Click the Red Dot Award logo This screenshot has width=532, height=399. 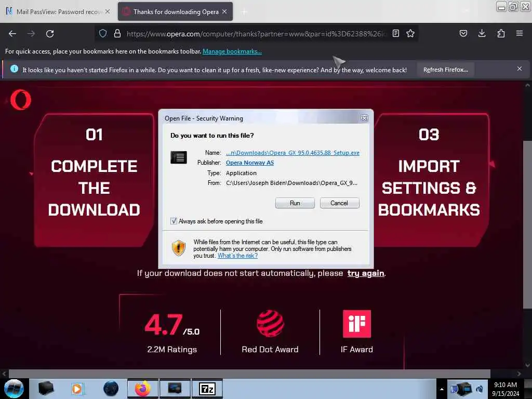point(270,323)
